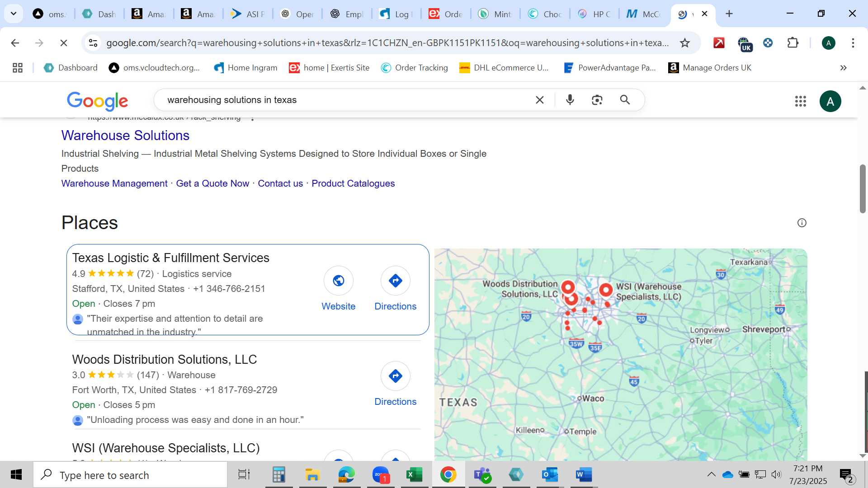Switch to the oms browser tab

click(x=50, y=14)
